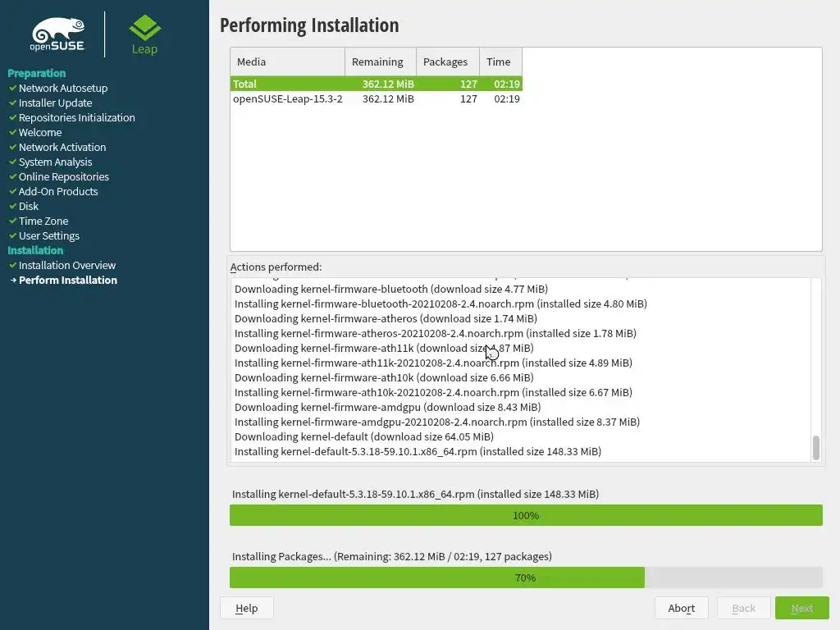Image resolution: width=840 pixels, height=630 pixels.
Task: Click the Installer Update step label
Action: (55, 103)
